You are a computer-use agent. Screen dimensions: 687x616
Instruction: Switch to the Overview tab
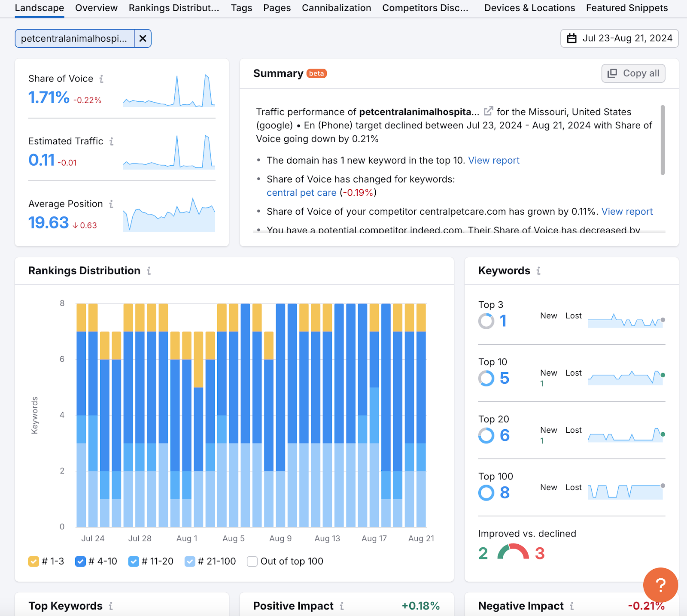[x=96, y=8]
